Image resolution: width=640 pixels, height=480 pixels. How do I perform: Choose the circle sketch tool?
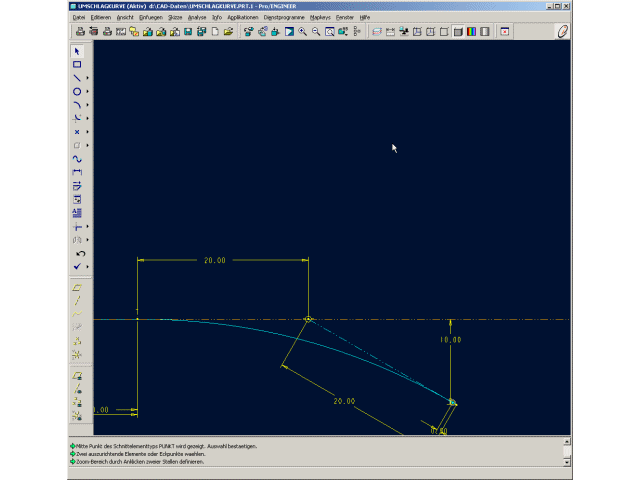[77, 91]
